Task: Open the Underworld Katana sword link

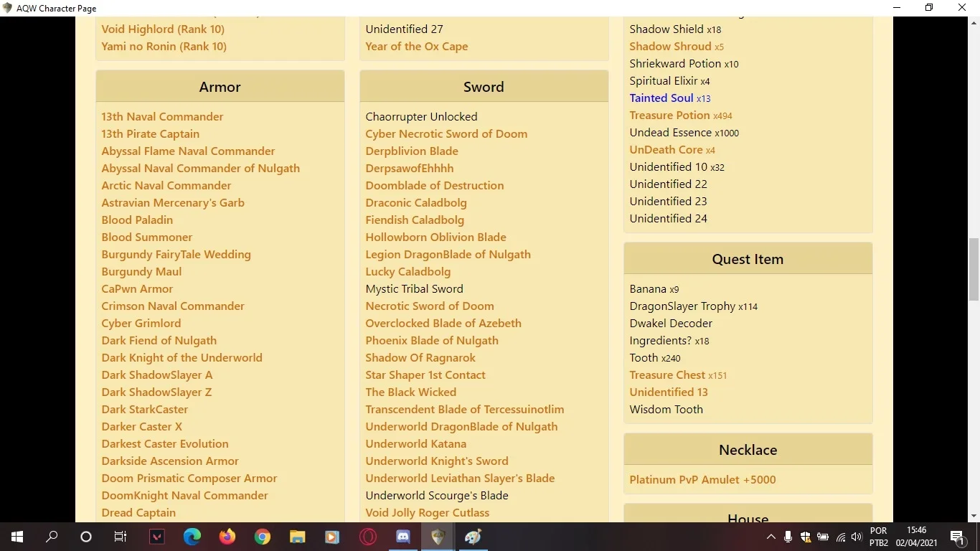Action: 416,444
